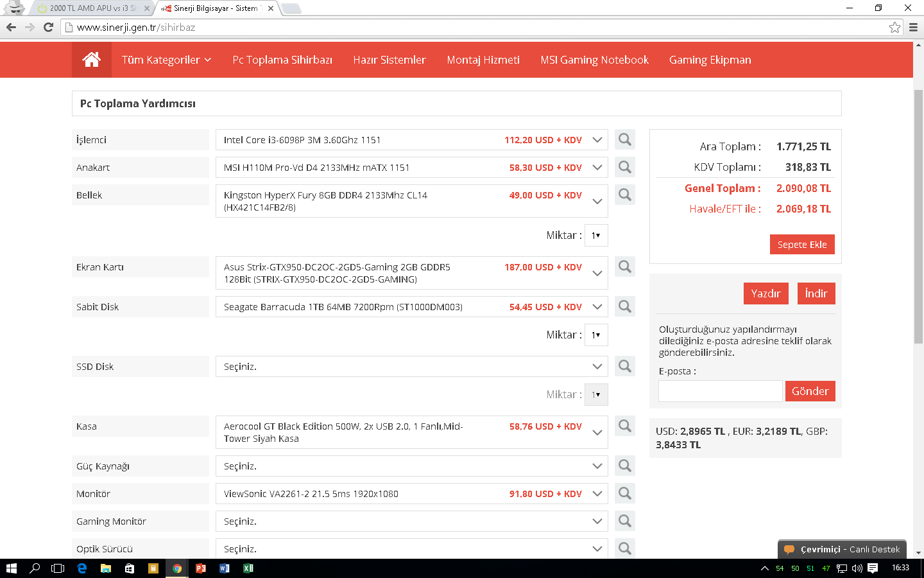This screenshot has width=924, height=578.
Task: Open the Windows Start menu
Action: click(11, 568)
